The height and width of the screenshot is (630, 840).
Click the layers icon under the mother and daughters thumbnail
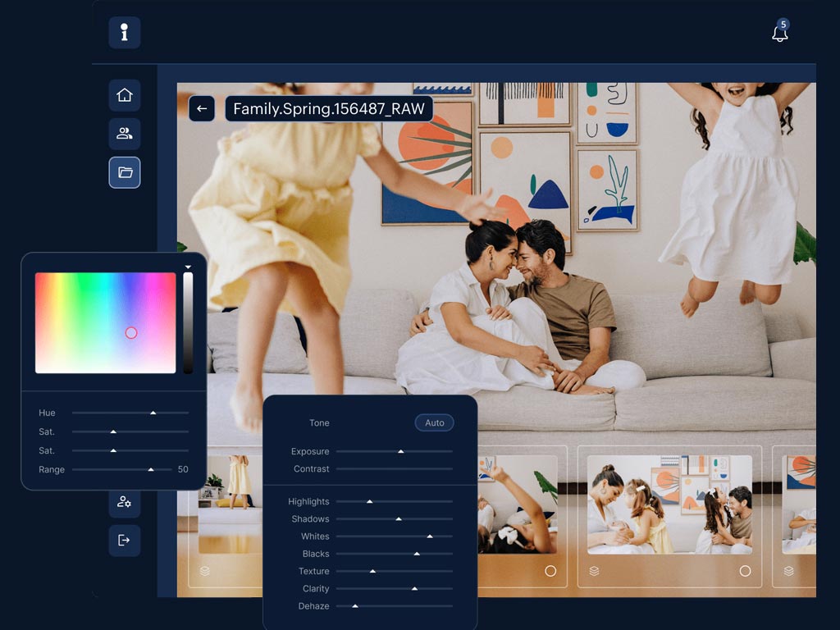coord(594,571)
